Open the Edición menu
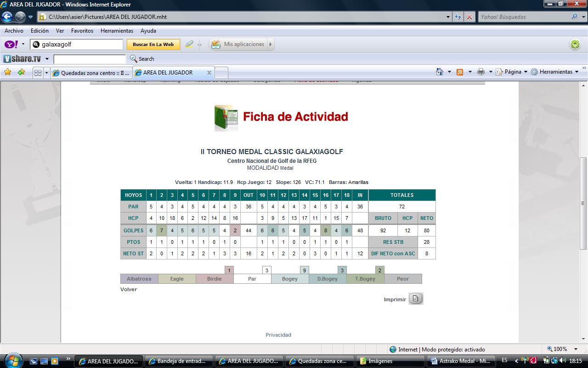 pos(40,31)
